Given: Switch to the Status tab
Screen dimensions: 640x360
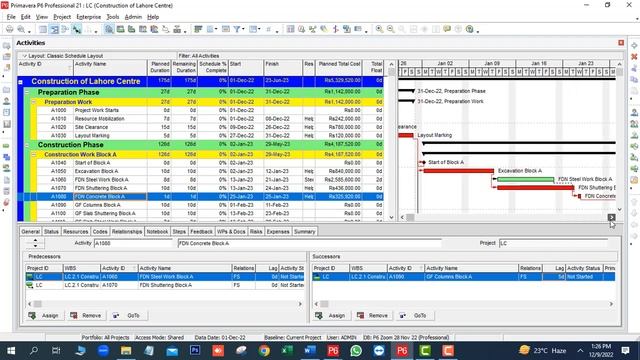Looking at the screenshot, I should click(x=51, y=231).
